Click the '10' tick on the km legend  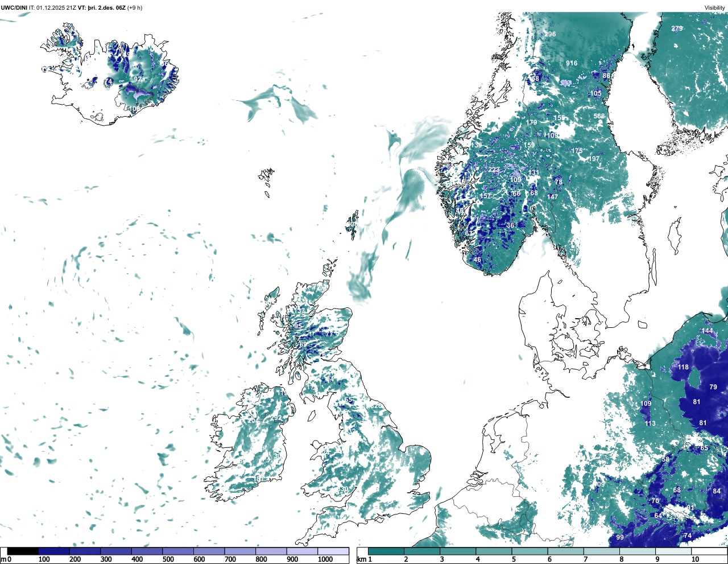coord(695,560)
